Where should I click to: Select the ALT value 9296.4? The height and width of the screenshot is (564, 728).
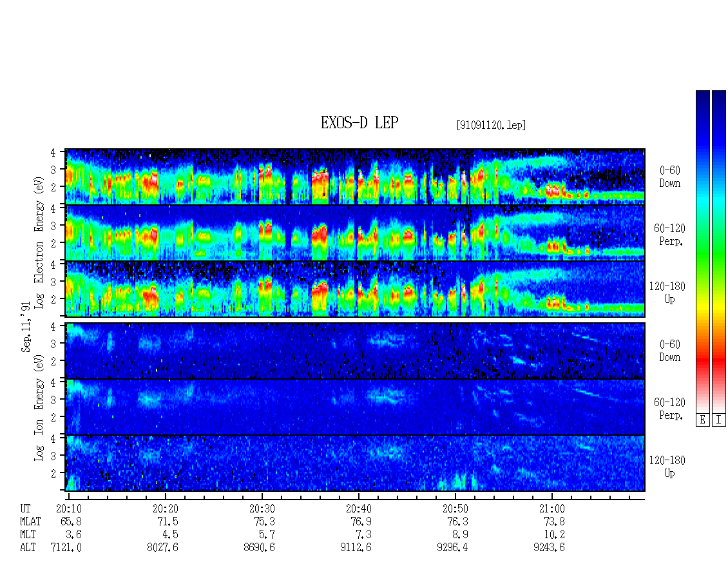[452, 548]
